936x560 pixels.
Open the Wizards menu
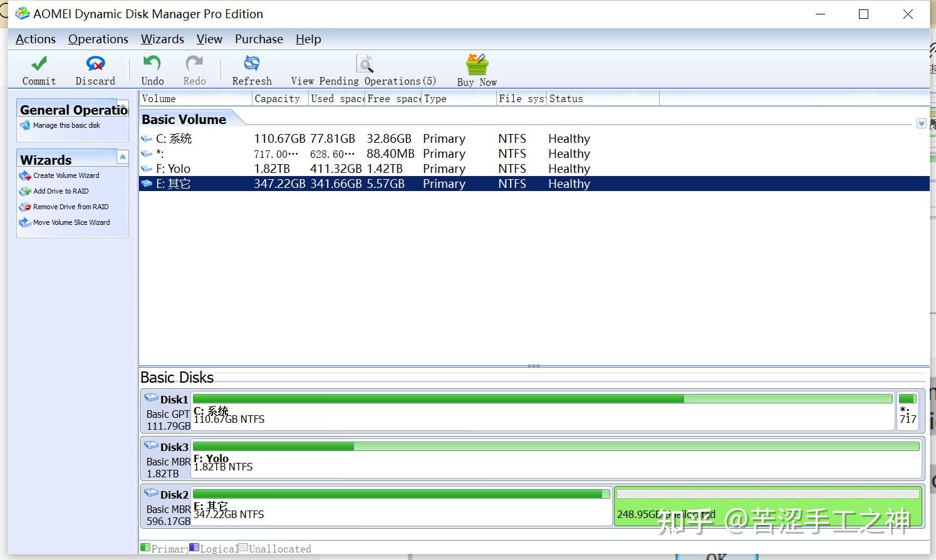[162, 39]
